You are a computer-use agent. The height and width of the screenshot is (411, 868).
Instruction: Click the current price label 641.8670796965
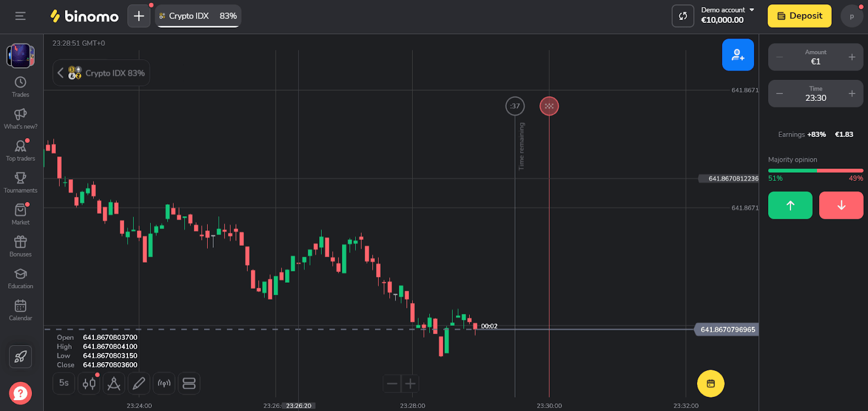(727, 330)
